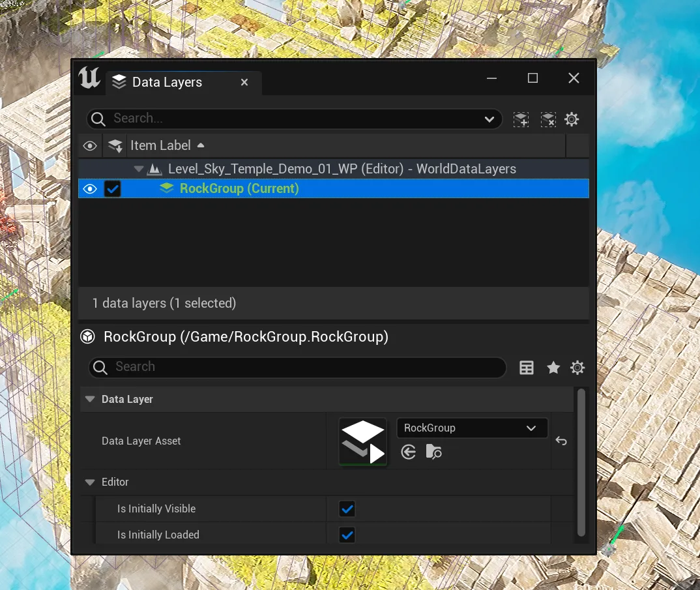Viewport: 700px width, 590px height.
Task: Click the Unreal Engine logo icon
Action: [89, 78]
